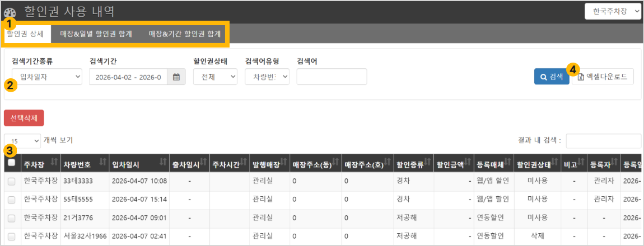644x246 pixels.
Task: Click the 검색어 text input
Action: click(x=332, y=77)
